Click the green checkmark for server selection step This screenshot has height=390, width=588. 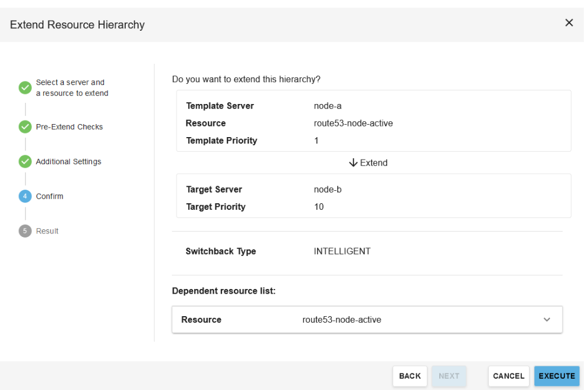25,88
